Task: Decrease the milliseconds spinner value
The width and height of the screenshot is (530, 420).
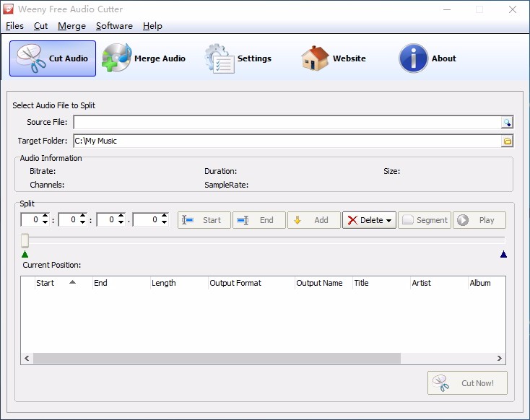Action: pos(165,223)
